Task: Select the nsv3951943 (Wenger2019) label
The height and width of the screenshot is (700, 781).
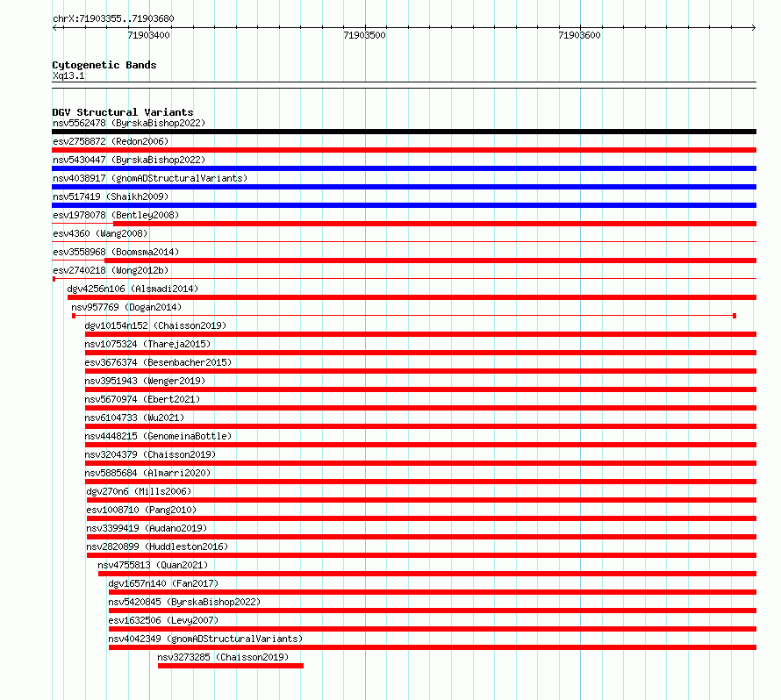Action: click(145, 381)
